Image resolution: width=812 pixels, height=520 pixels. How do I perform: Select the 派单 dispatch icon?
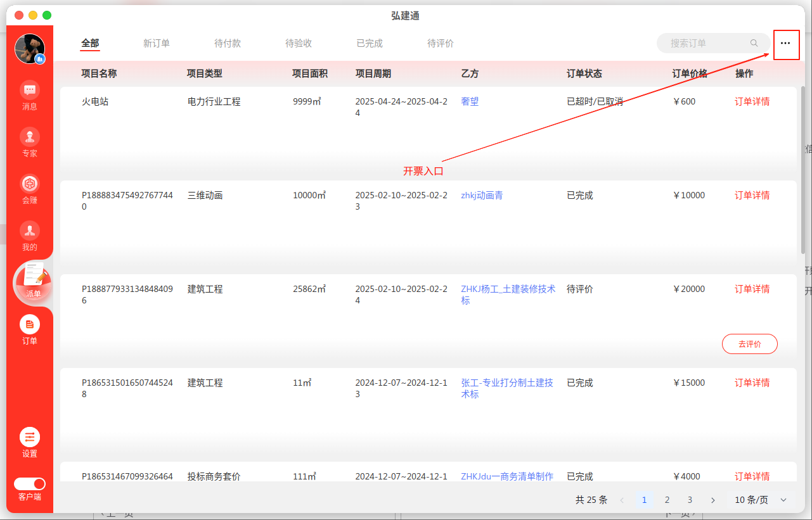point(33,279)
